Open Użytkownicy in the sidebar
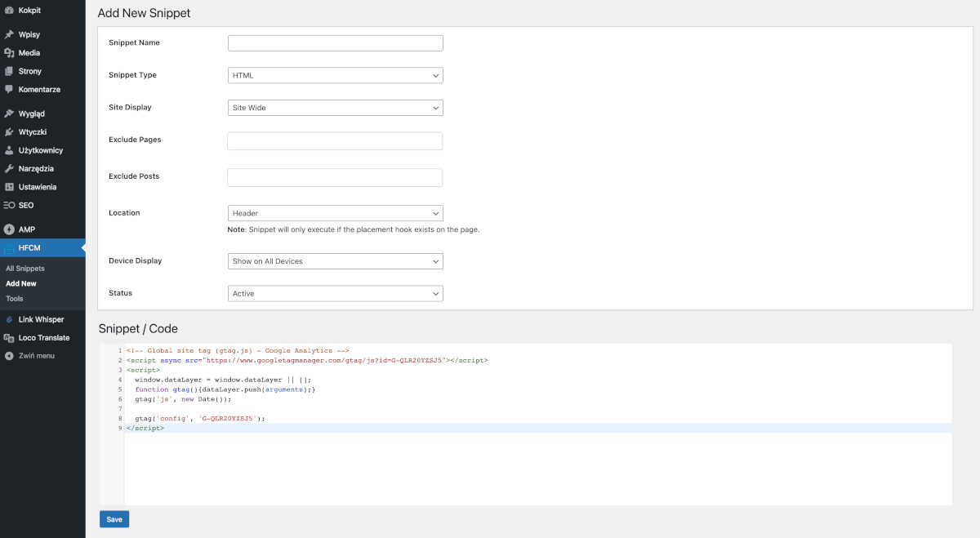This screenshot has height=538, width=980. (x=42, y=150)
